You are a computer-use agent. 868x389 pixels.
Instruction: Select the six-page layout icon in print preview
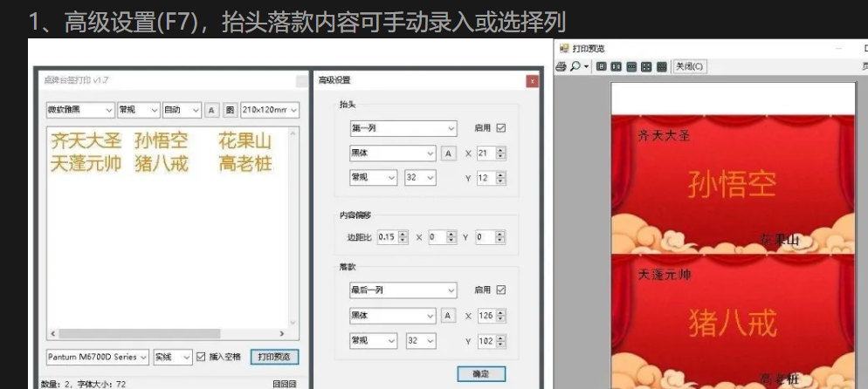coord(661,67)
